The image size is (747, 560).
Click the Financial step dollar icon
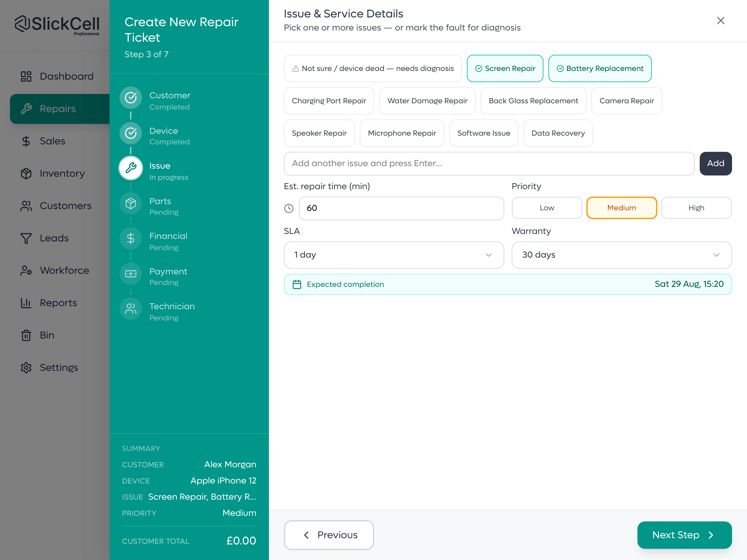(x=131, y=238)
